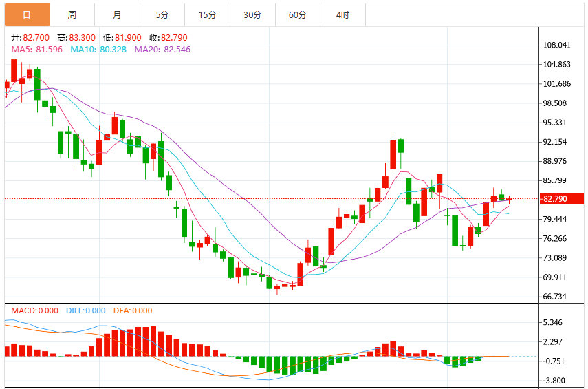Click the 5.346 MACD axis label
This screenshot has height=389, width=588.
pos(553,322)
